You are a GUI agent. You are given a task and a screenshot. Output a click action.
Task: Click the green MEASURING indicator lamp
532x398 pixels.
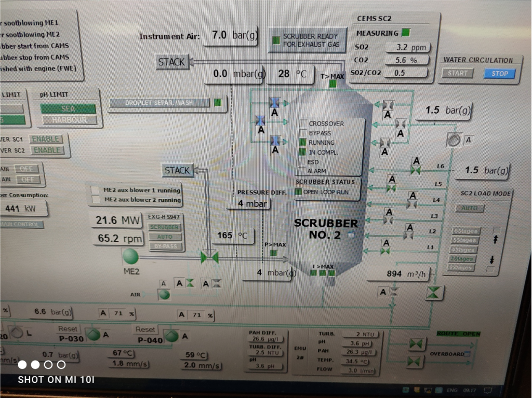(x=406, y=33)
